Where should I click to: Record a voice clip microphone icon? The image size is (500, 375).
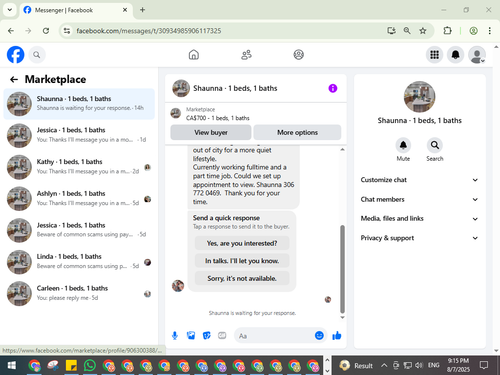(175, 336)
